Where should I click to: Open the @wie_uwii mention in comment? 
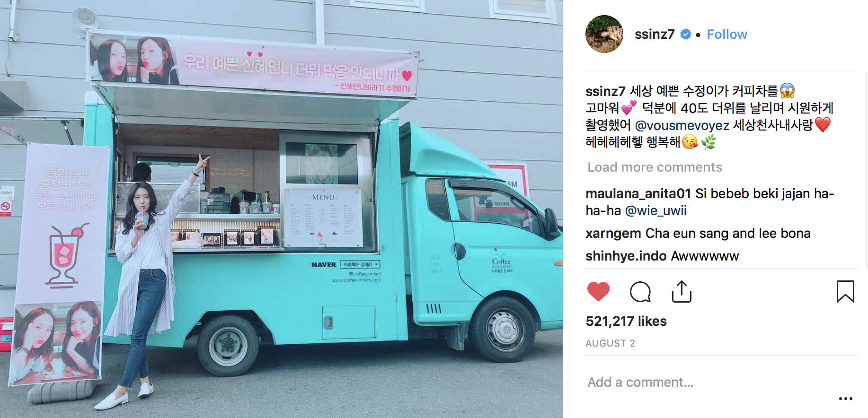[x=655, y=211]
